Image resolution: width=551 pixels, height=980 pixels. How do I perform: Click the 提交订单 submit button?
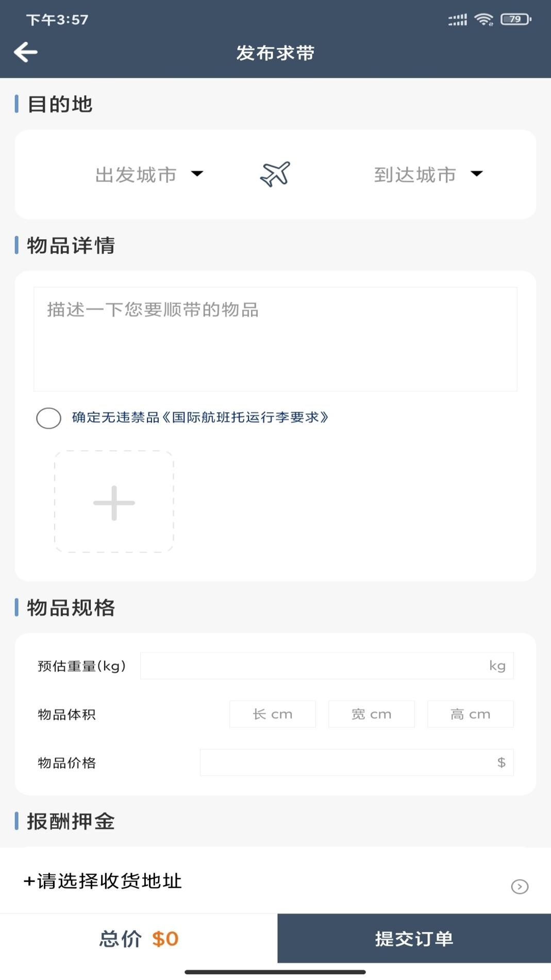[414, 938]
